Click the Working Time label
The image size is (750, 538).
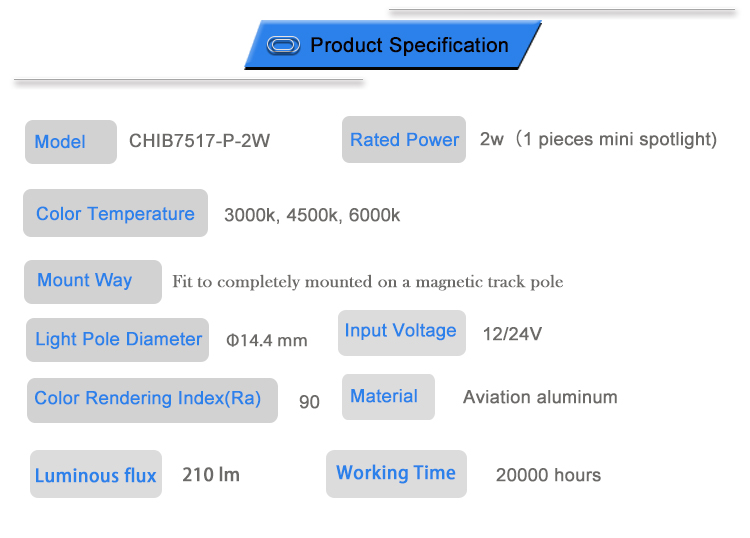click(396, 473)
